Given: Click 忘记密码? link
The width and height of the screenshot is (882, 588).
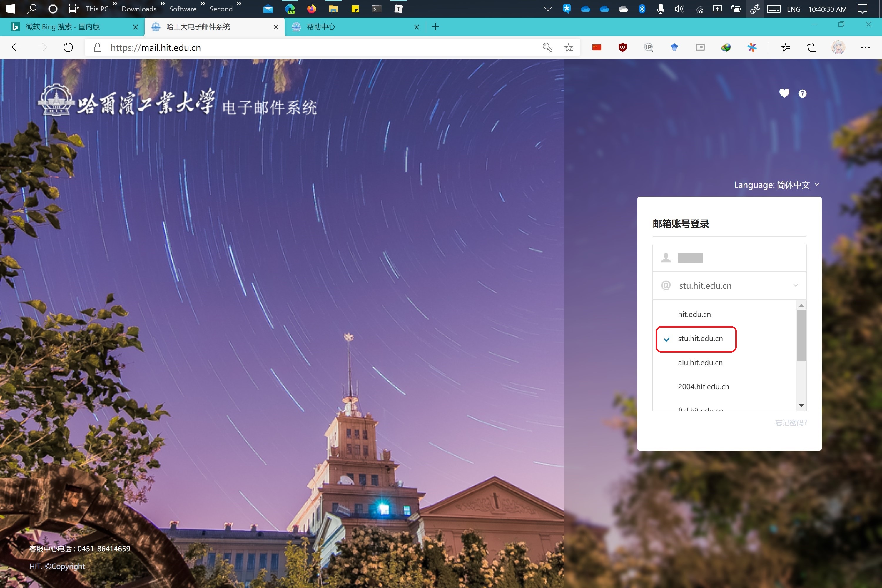Looking at the screenshot, I should (x=791, y=423).
